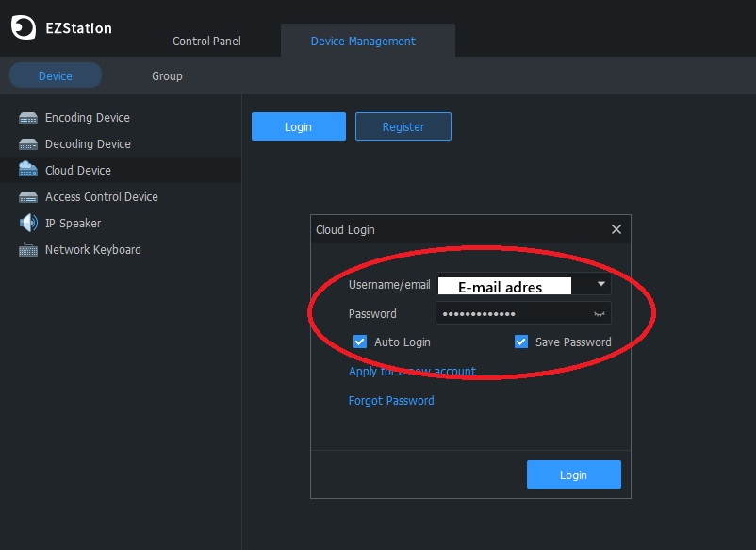Click the EZStation logo icon
The height and width of the screenshot is (550, 756).
24,28
